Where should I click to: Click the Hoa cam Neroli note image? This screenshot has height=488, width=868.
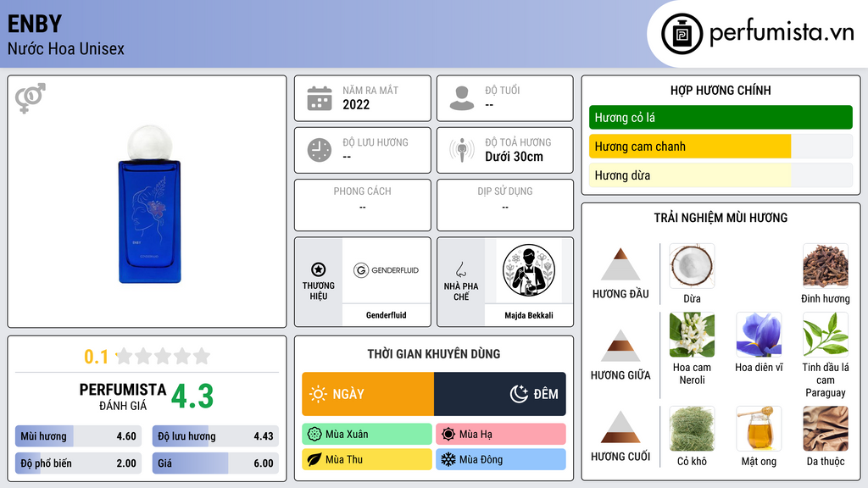click(692, 335)
